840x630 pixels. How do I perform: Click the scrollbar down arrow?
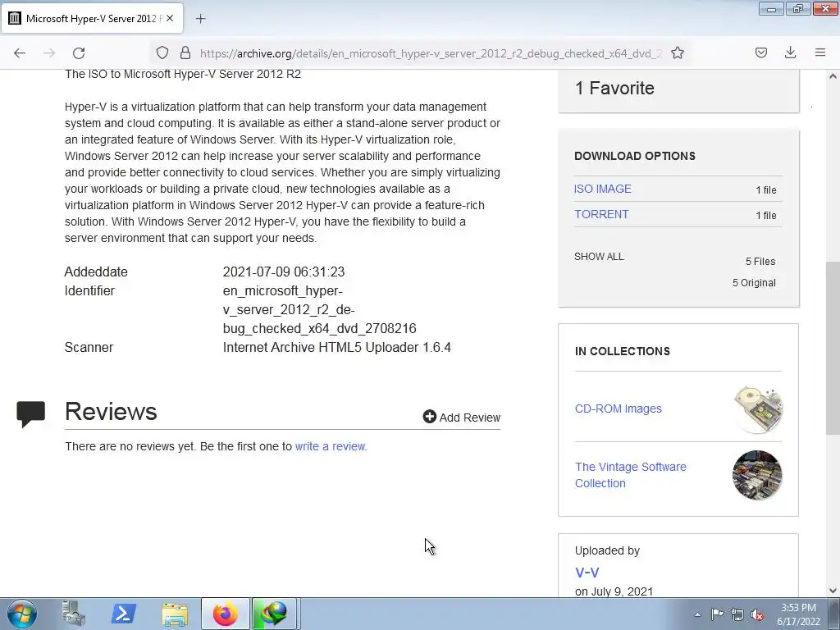click(833, 591)
